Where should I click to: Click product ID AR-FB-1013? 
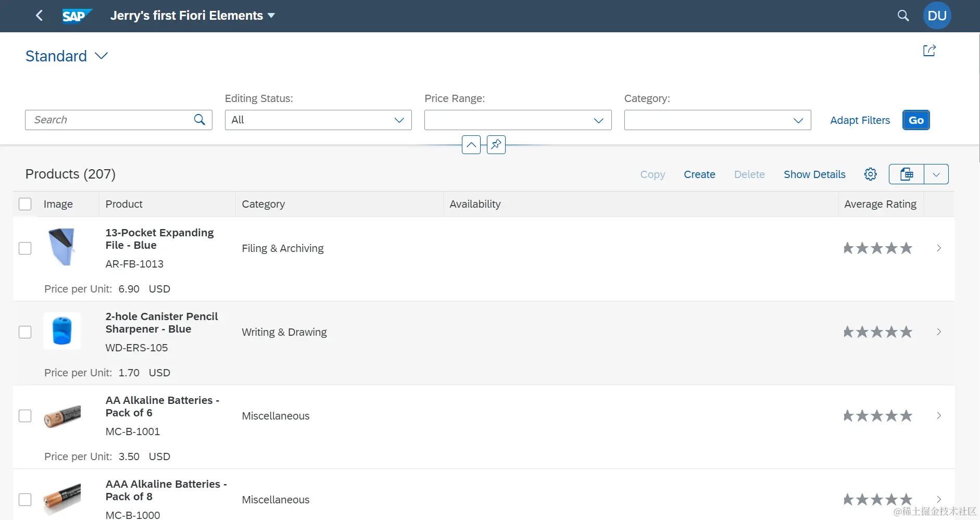tap(134, 264)
